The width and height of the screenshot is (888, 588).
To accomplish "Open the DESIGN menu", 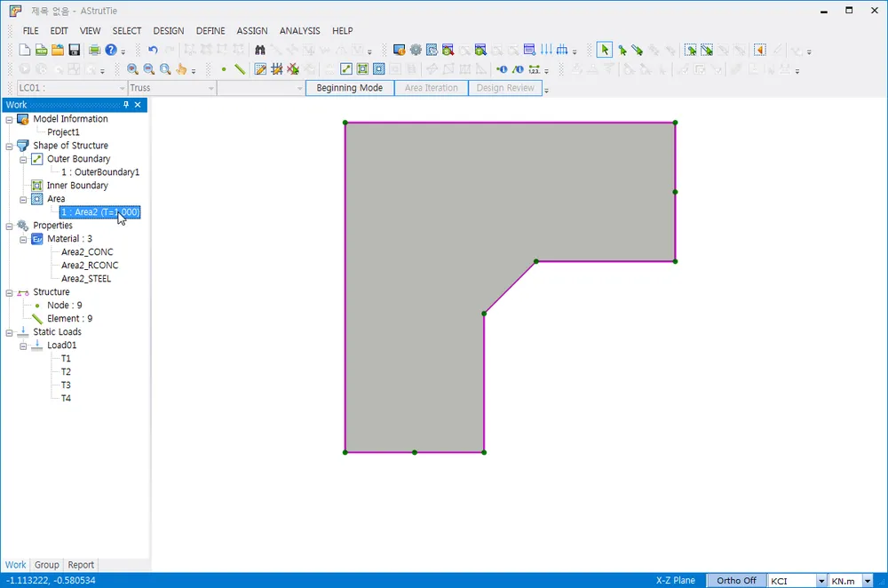I will coord(169,30).
